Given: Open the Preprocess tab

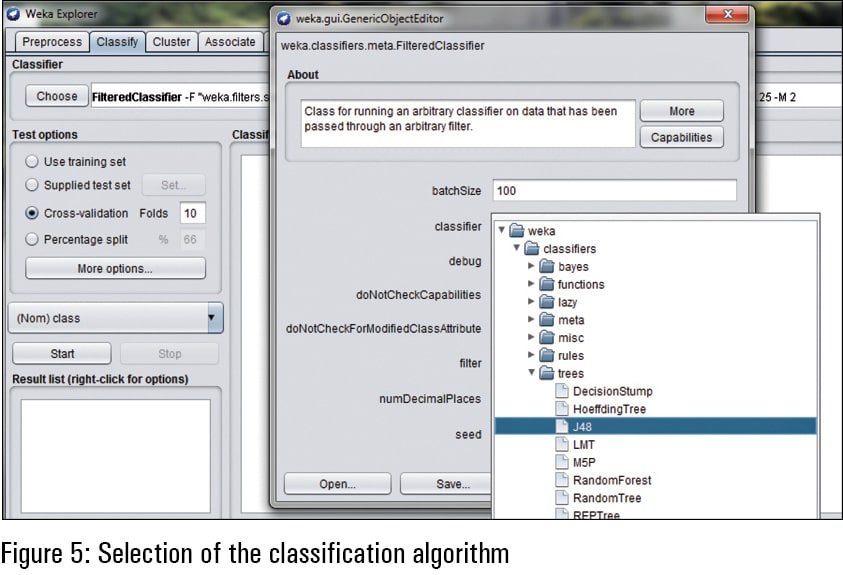Looking at the screenshot, I should 51,42.
